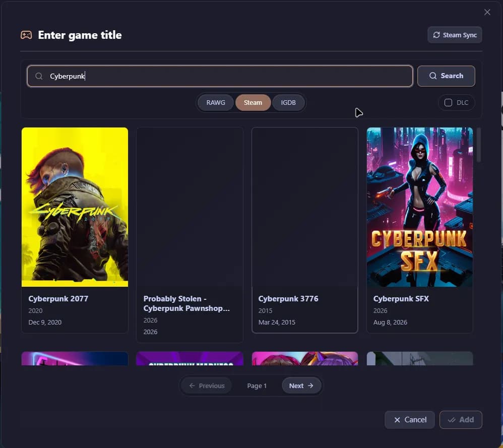Click the right arrow icon on Next
Viewport: 503px width, 448px height.
point(310,386)
